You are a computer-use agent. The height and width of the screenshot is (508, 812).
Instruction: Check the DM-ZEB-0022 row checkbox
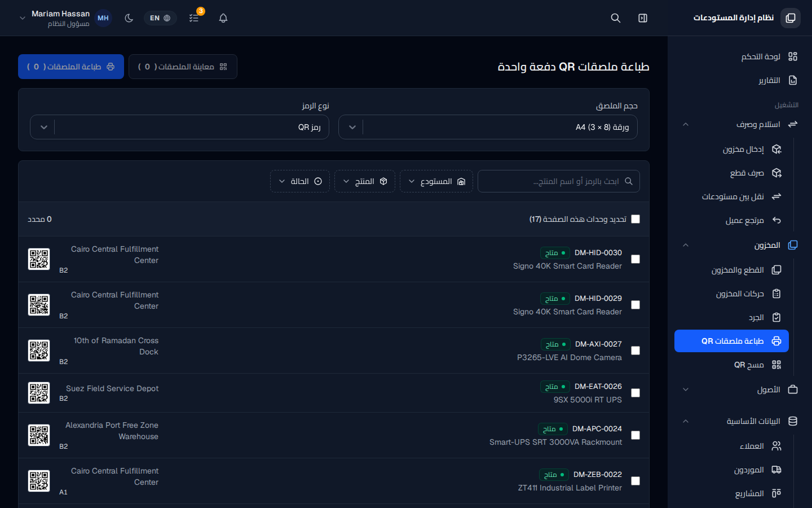click(x=636, y=481)
